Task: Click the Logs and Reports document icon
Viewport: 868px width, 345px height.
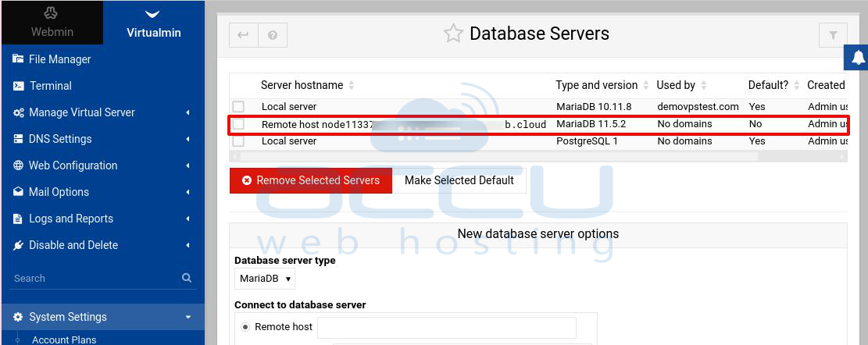Action: (x=18, y=219)
